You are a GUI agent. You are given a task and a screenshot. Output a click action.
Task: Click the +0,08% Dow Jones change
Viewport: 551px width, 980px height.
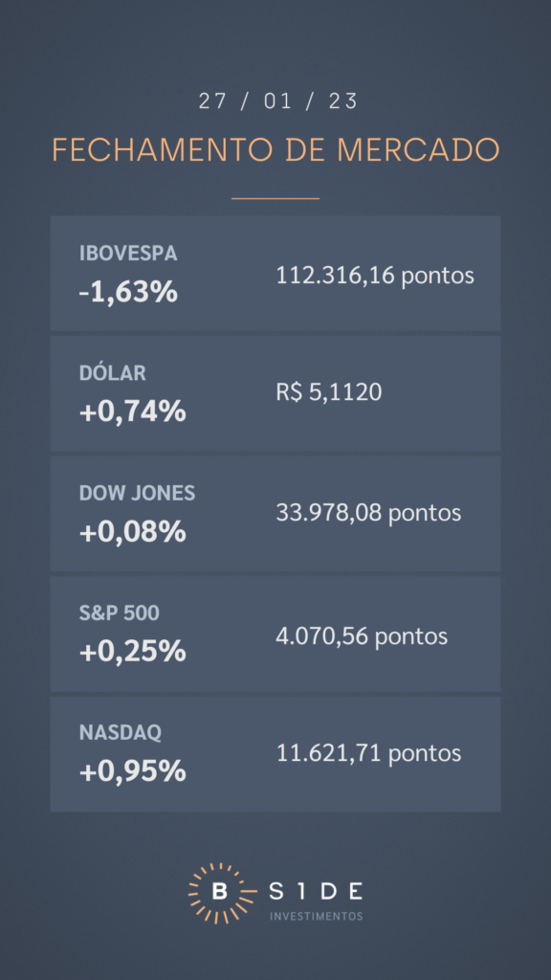(132, 532)
